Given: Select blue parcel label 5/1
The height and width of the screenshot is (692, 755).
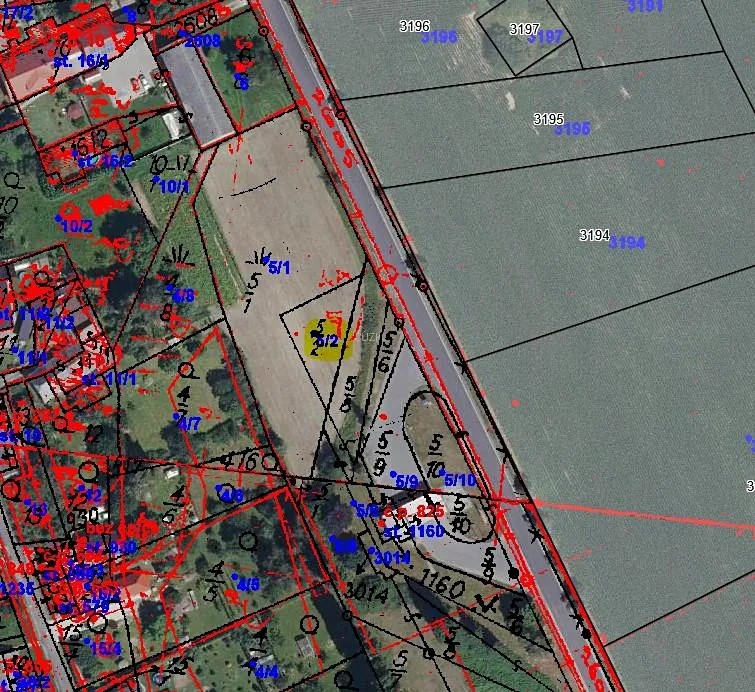Looking at the screenshot, I should click(279, 268).
